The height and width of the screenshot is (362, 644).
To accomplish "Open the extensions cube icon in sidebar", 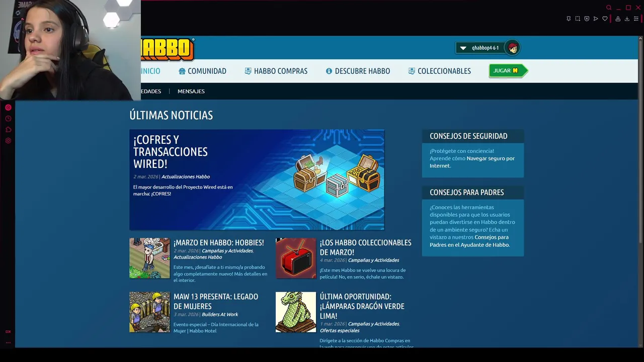I will (x=8, y=130).
